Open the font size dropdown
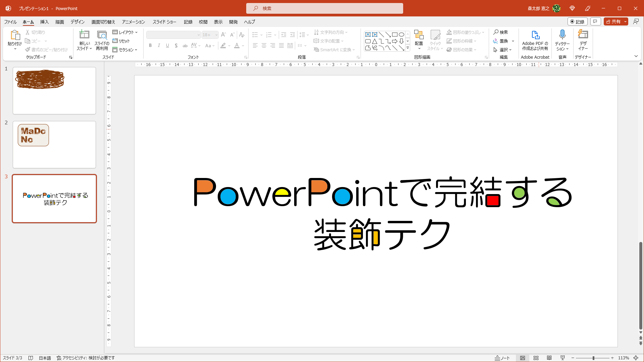This screenshot has width=644, height=362. pyautogui.click(x=216, y=35)
